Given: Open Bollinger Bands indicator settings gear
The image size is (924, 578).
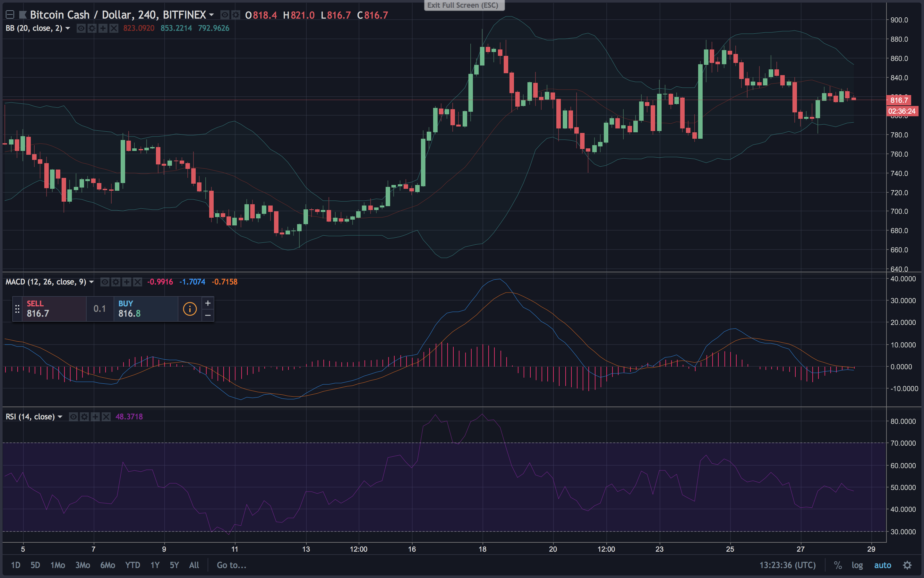Looking at the screenshot, I should tap(92, 28).
